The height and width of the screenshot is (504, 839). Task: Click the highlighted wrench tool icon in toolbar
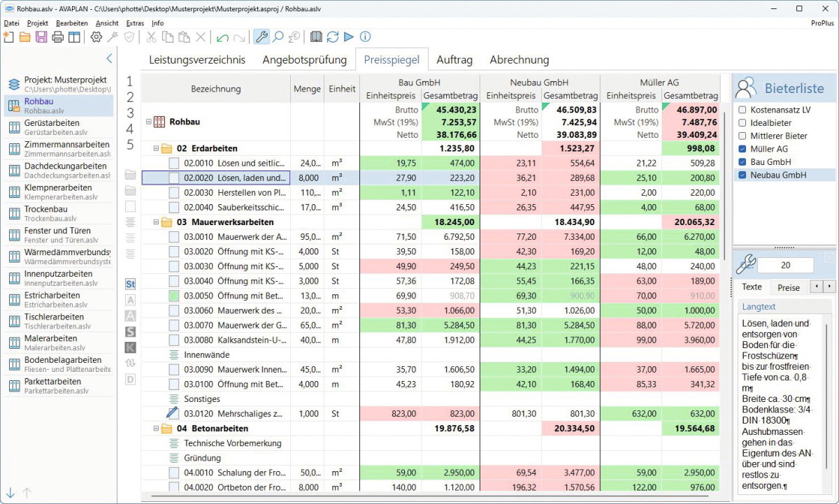(261, 37)
